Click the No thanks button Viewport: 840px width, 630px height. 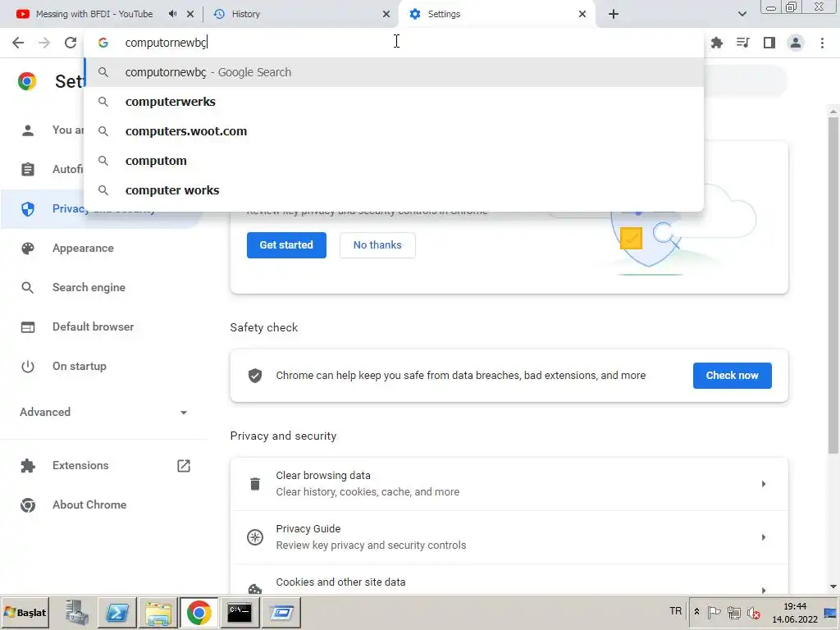(377, 244)
